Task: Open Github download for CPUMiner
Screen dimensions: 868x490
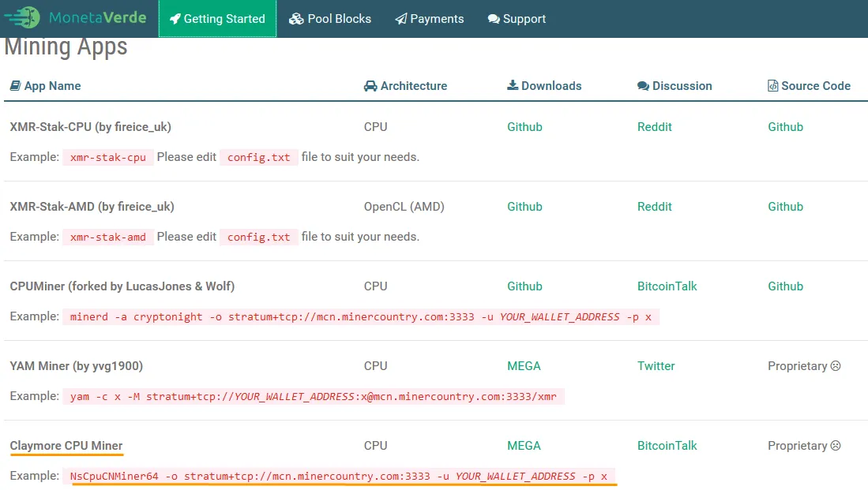Action: 524,286
